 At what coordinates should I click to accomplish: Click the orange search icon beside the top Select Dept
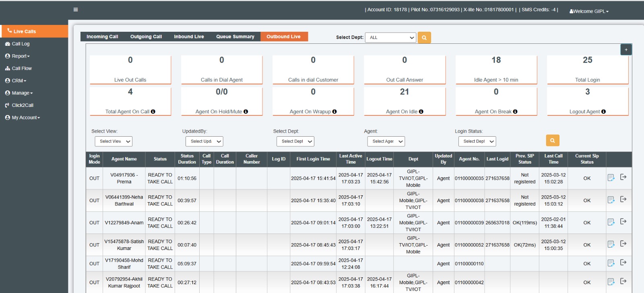(424, 38)
